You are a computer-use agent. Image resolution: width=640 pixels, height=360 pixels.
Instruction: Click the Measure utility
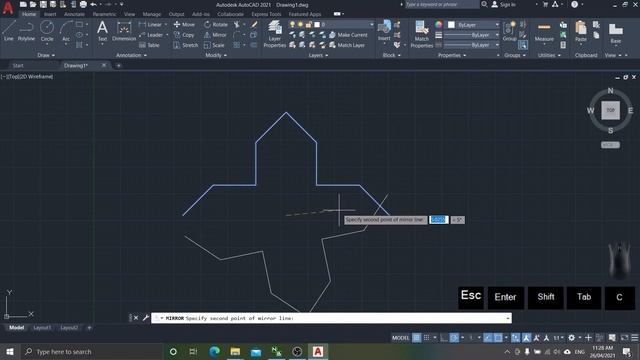(544, 32)
